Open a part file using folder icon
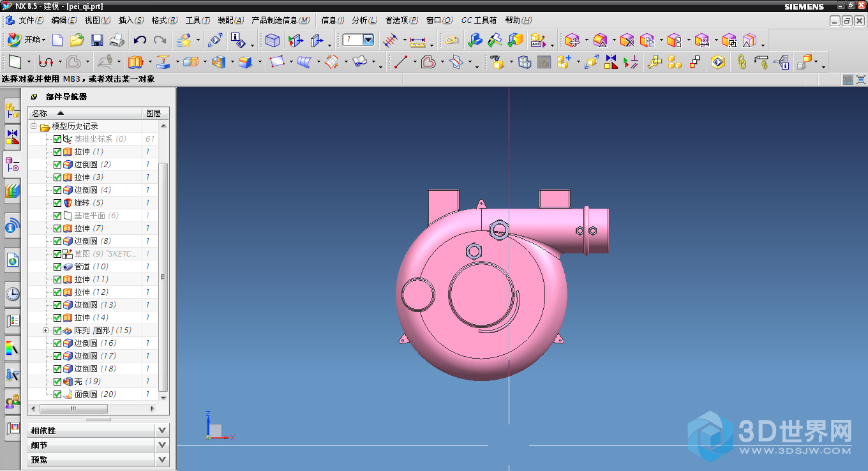The width and height of the screenshot is (868, 471). pyautogui.click(x=77, y=40)
